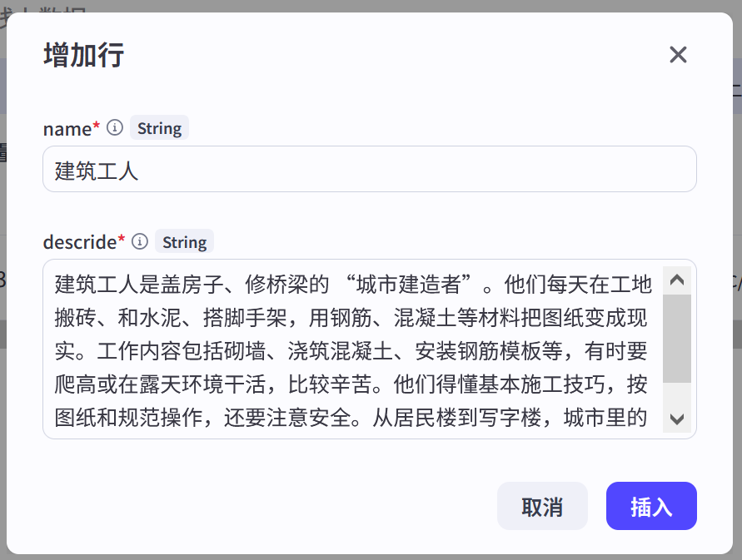Viewport: 742px width, 560px height.
Task: Place cursor in the line starting 爬高或在露天
Action: (x=351, y=384)
